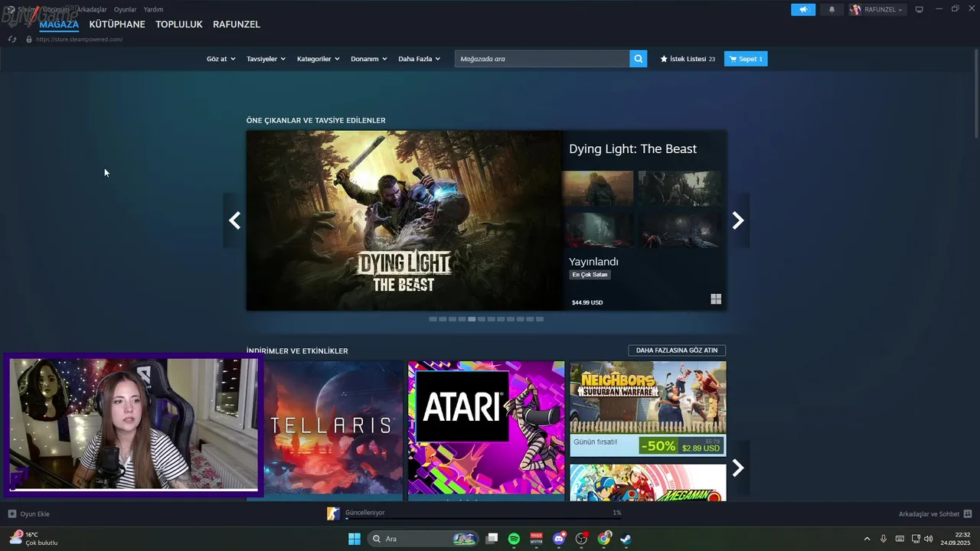
Task: Open the Arkadaşlar menu
Action: 91,9
